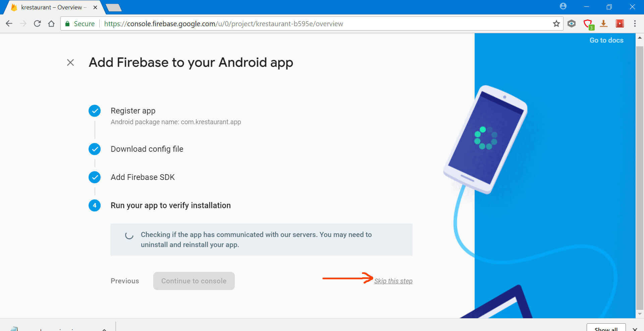Select the Download config file step checkmark
The image size is (644, 331).
click(x=95, y=149)
